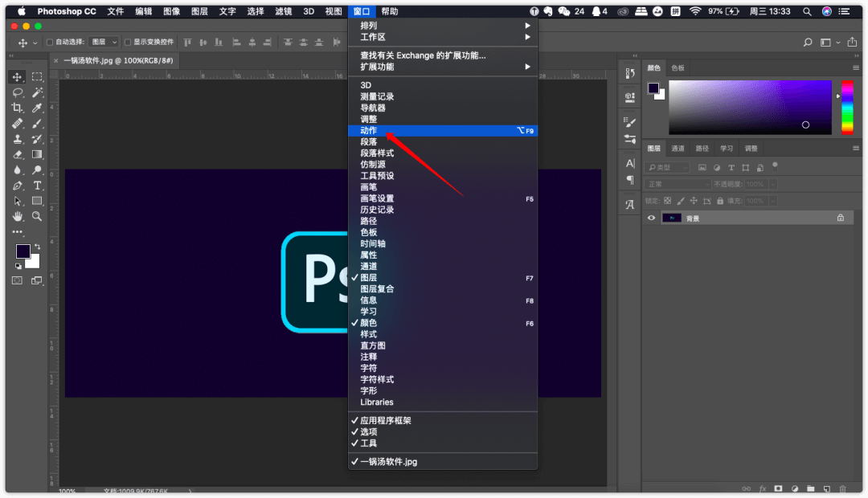Choose 动作 from the Window menu
This screenshot has width=868, height=498.
(x=442, y=131)
